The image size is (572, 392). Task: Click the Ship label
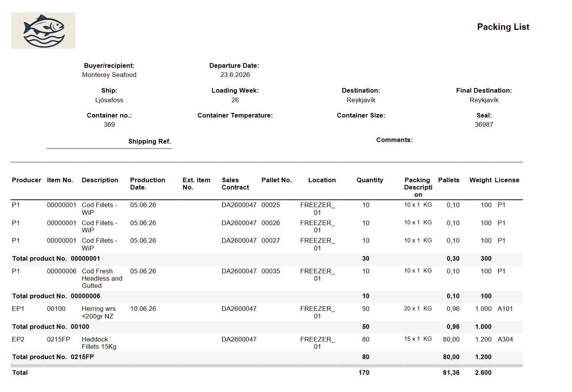109,90
